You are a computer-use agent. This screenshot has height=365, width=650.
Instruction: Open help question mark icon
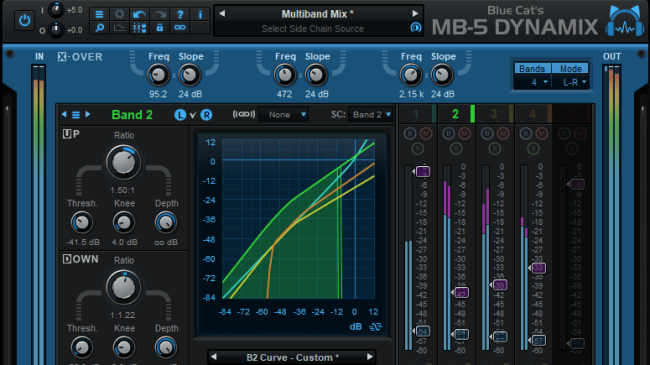pos(180,15)
